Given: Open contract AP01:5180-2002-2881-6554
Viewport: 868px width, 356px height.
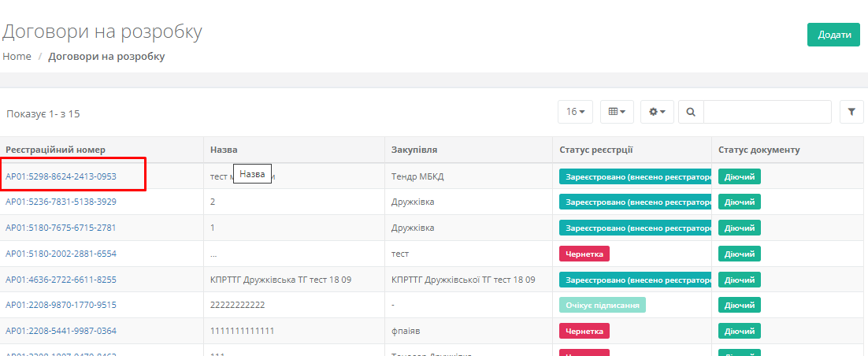Looking at the screenshot, I should [61, 254].
